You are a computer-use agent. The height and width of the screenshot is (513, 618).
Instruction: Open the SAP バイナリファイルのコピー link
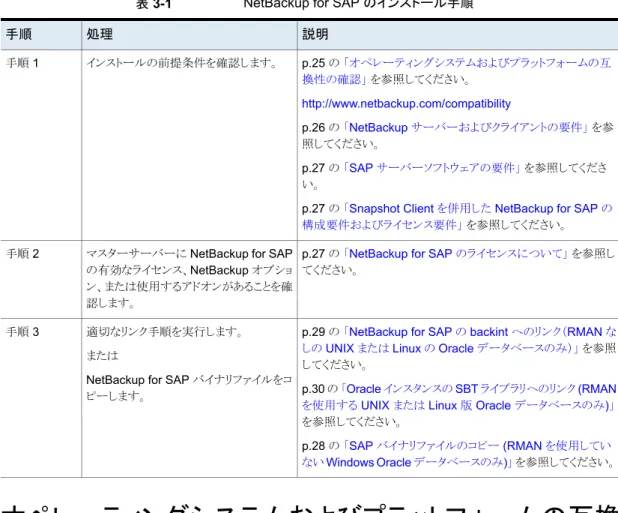(x=456, y=454)
